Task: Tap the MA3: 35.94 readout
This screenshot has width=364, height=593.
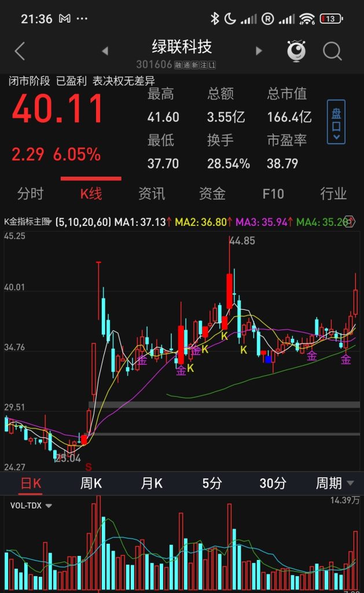Action: (x=264, y=222)
